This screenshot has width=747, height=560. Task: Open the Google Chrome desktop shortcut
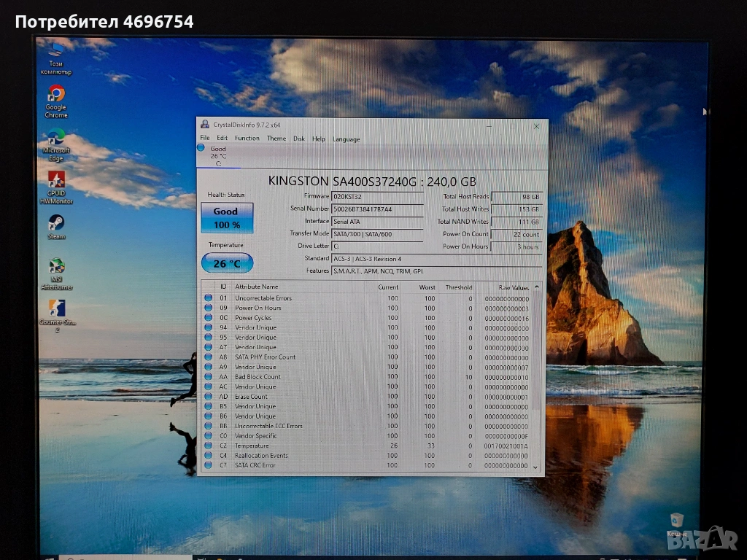pyautogui.click(x=56, y=94)
